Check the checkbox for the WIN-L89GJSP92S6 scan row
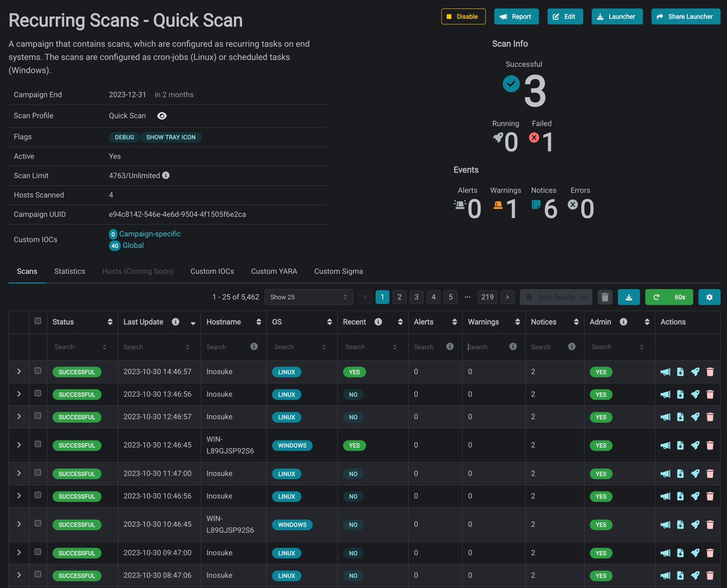This screenshot has width=727, height=588. tap(38, 445)
